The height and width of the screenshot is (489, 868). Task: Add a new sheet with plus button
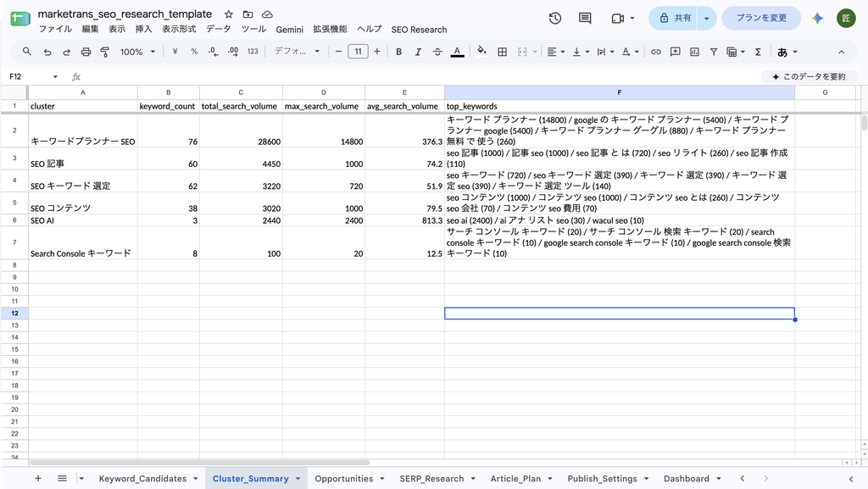point(37,479)
